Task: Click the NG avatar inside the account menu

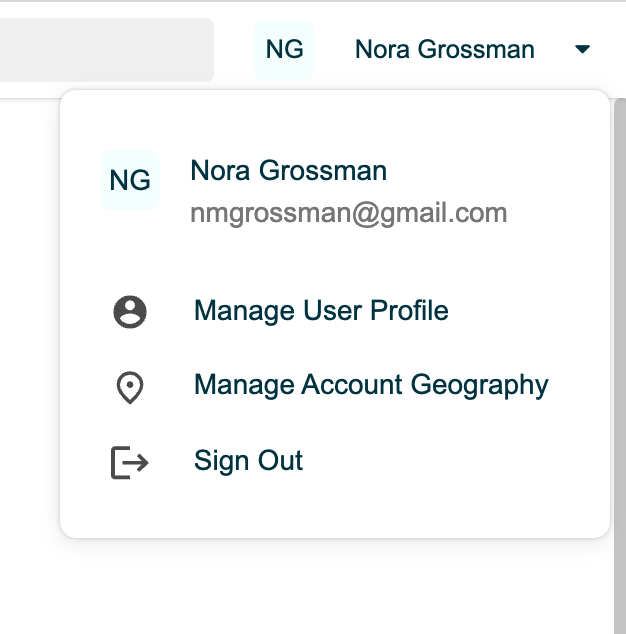Action: pyautogui.click(x=130, y=180)
